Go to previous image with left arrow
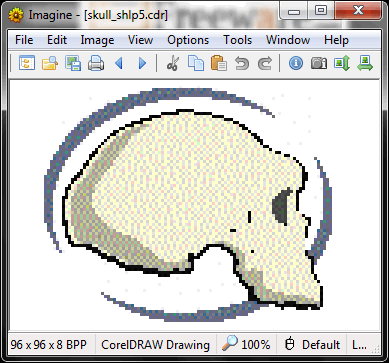This screenshot has width=389, height=363. (x=119, y=63)
